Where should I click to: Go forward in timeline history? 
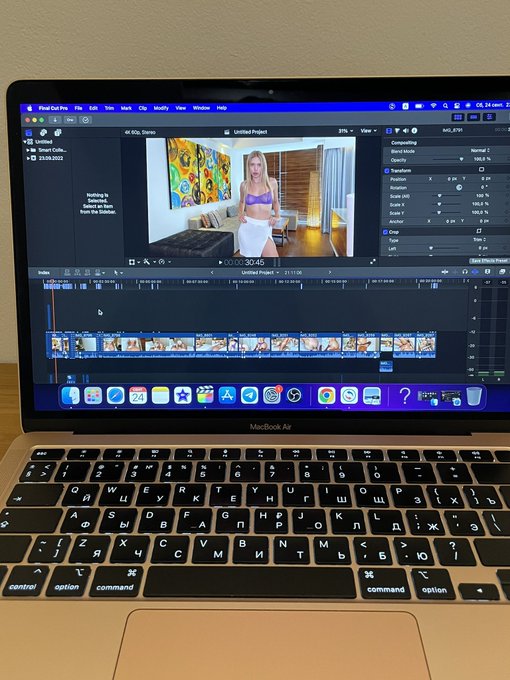(330, 272)
